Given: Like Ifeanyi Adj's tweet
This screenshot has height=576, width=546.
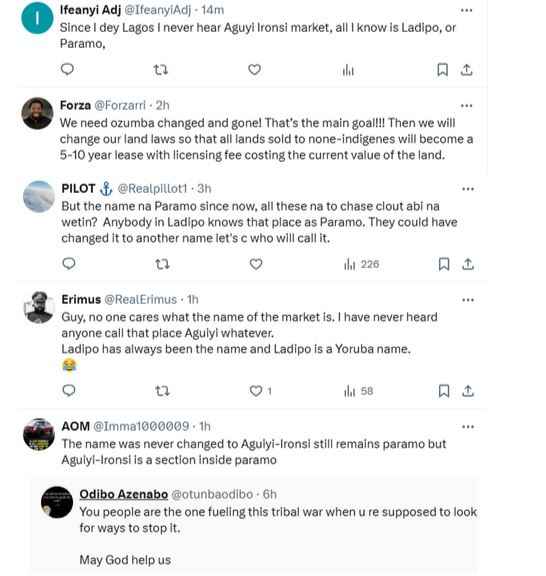Looking at the screenshot, I should (x=255, y=69).
